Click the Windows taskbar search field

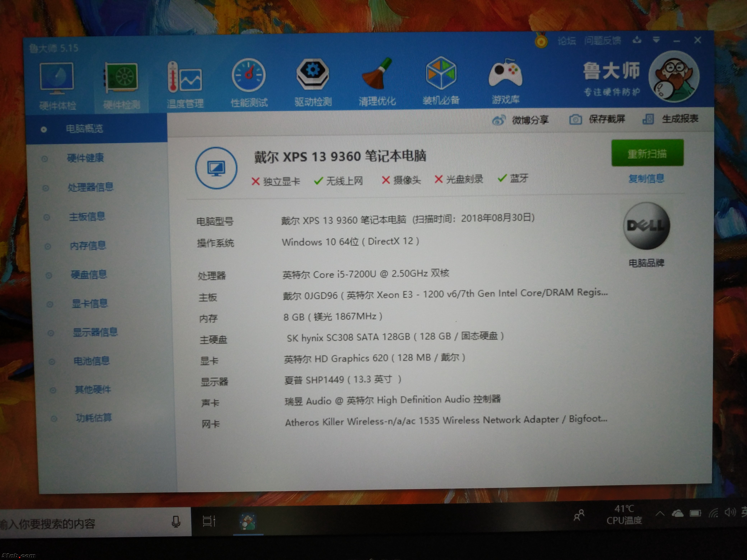pos(84,523)
